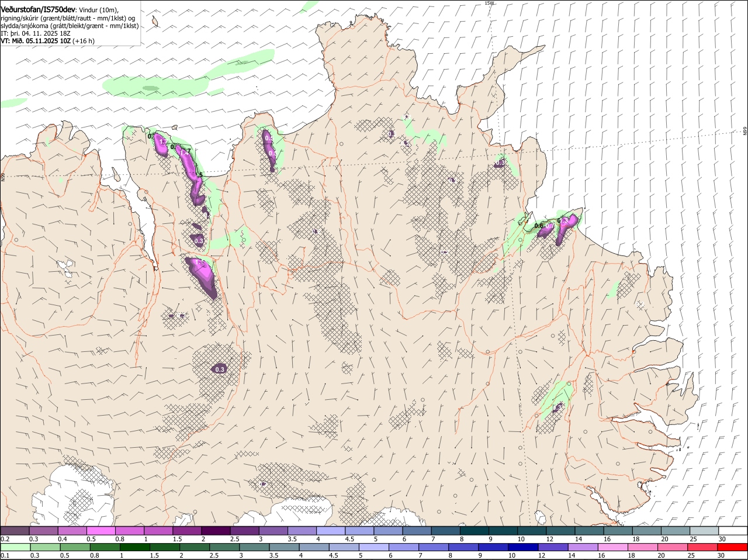This screenshot has width=748, height=560.
Task: Click the valid time 'VT: Mið. 05.11.2025 10Z'
Action: tap(36, 41)
